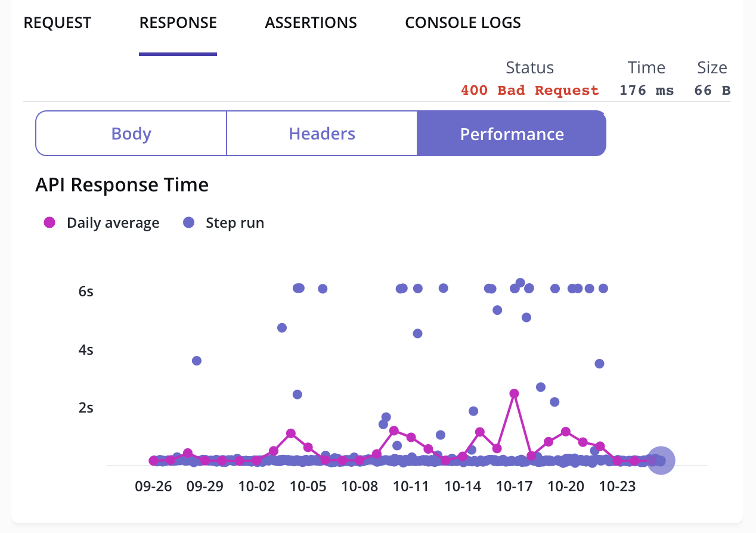Click the 2s y-axis label
The height and width of the screenshot is (533, 756).
coord(86,408)
